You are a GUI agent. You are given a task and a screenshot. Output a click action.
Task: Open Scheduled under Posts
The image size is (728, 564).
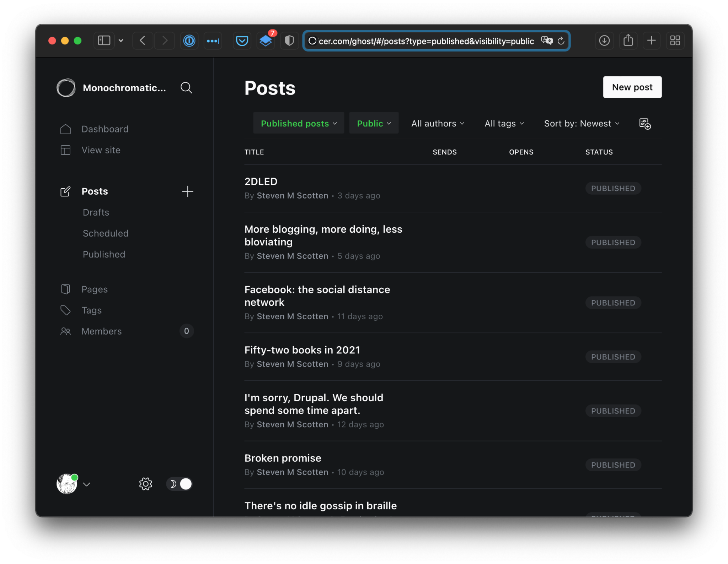coord(106,233)
